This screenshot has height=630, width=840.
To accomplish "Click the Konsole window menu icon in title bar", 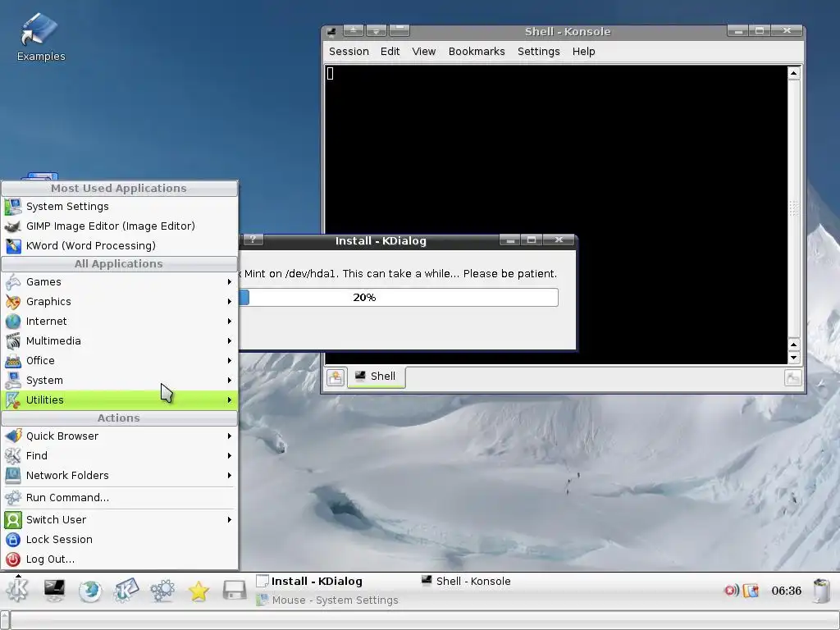I will tap(331, 32).
